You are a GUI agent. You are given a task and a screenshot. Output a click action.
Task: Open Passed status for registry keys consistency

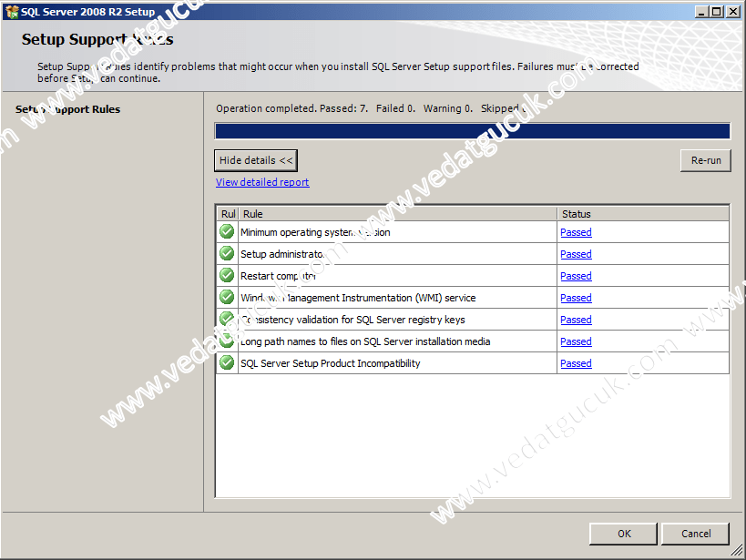[576, 320]
